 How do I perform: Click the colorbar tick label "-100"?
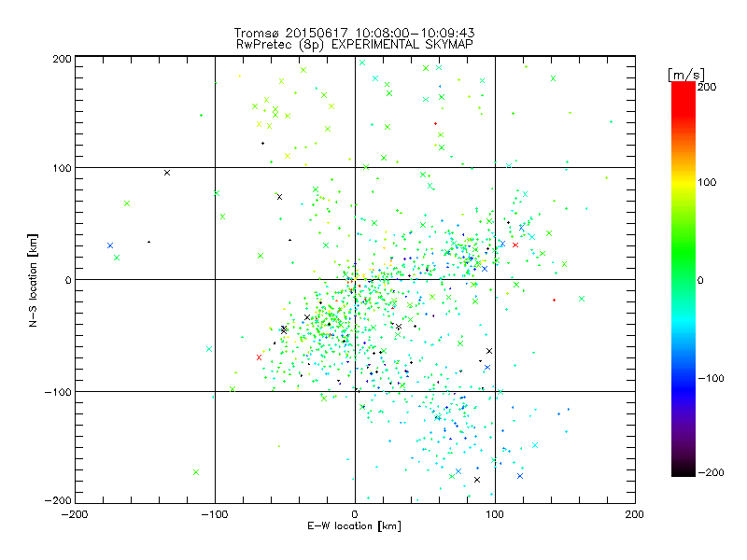[x=711, y=379]
